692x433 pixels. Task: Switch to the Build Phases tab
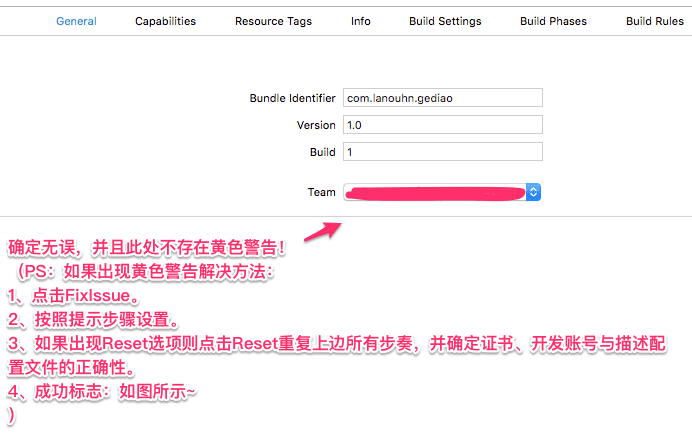click(553, 21)
